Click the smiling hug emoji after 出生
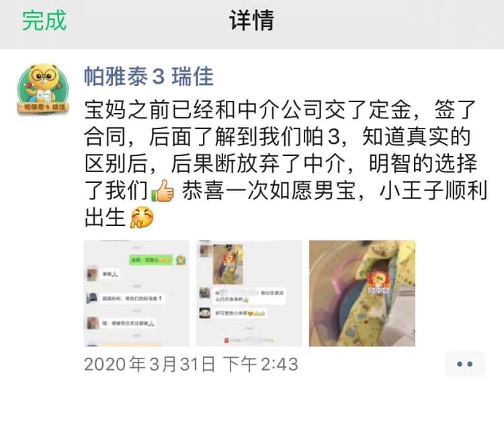 pyautogui.click(x=142, y=217)
